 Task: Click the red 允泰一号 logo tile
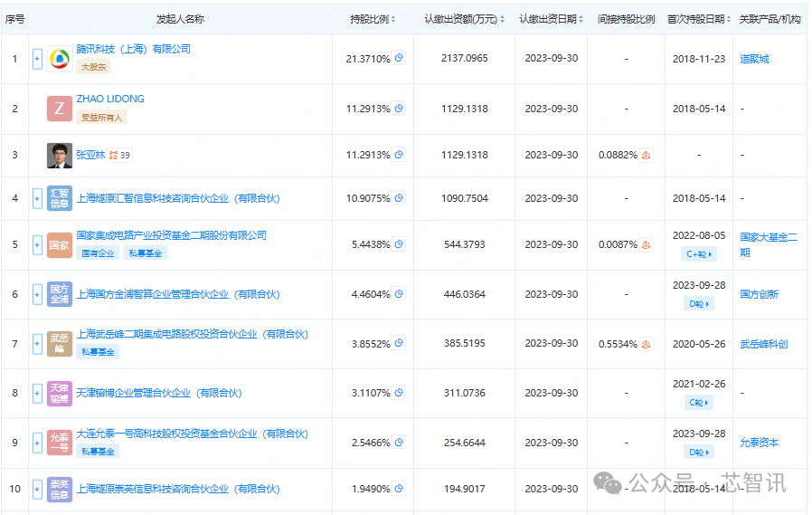tap(60, 443)
